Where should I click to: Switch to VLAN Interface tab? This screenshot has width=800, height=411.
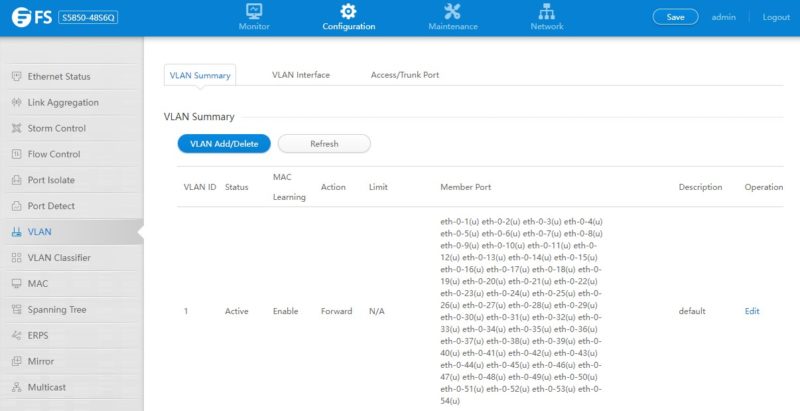tap(301, 75)
